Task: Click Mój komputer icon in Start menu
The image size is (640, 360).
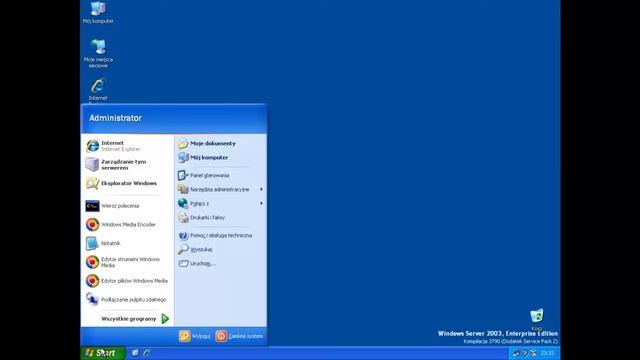Action: [183, 158]
